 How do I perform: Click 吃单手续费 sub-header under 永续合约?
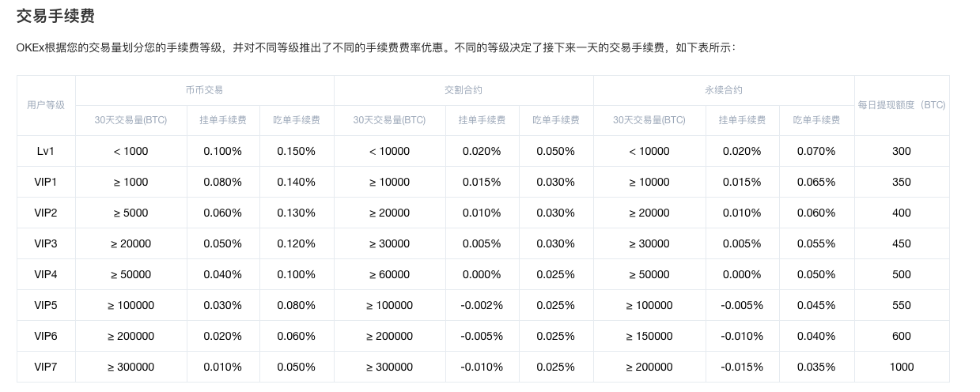[816, 120]
